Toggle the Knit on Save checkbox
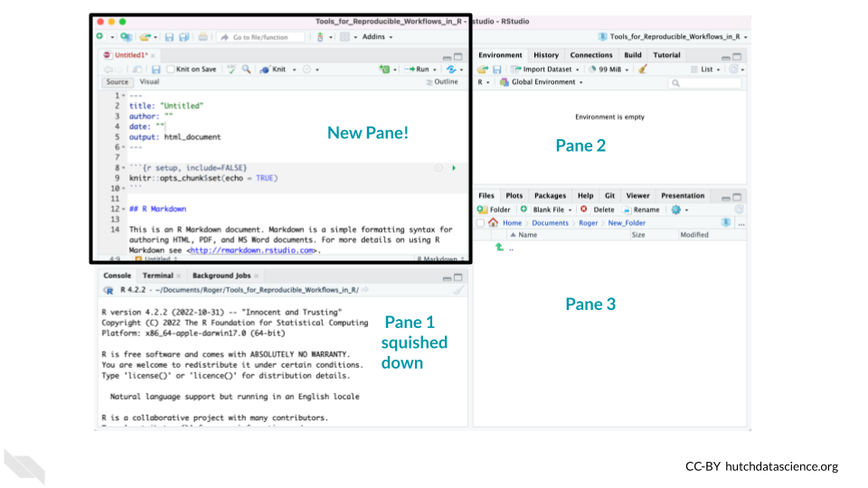This screenshot has height=488, width=868. 171,70
